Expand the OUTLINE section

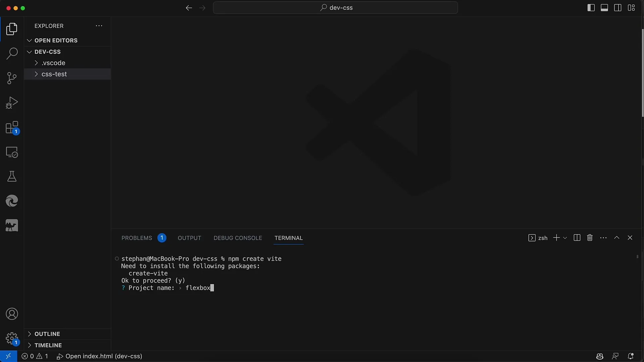pyautogui.click(x=67, y=334)
